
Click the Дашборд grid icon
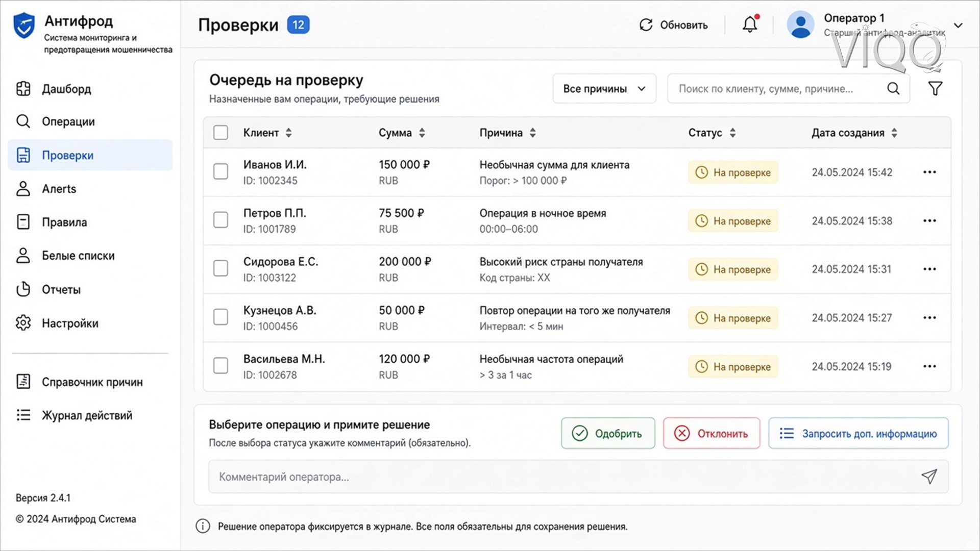point(23,89)
